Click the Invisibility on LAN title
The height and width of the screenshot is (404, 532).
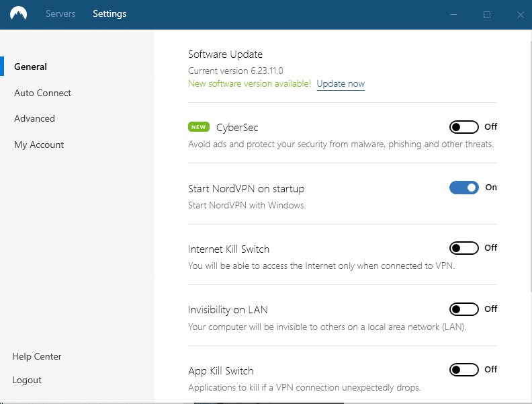[228, 310]
